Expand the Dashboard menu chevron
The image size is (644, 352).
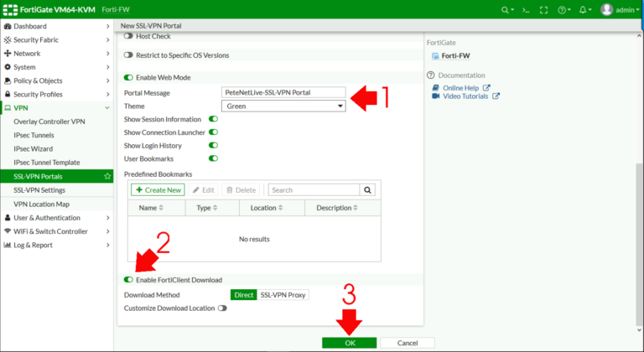click(107, 26)
